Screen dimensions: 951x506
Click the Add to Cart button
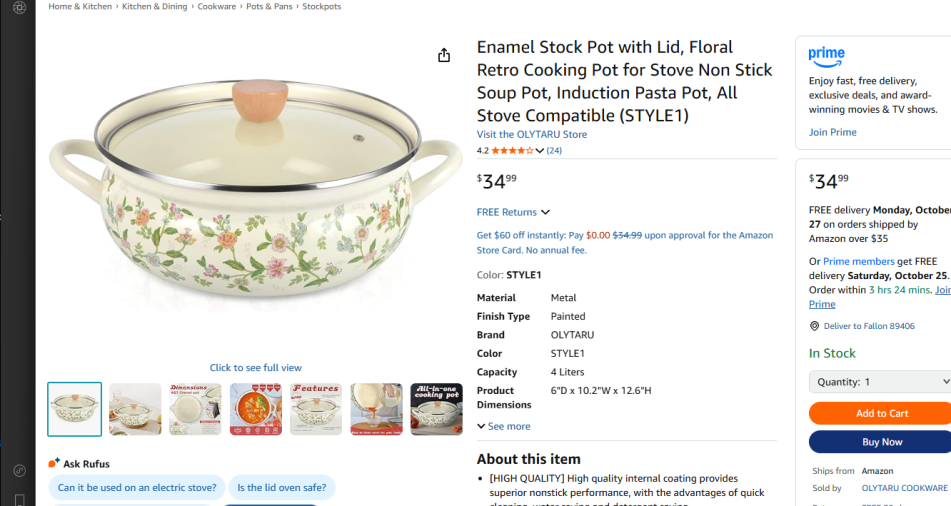pyautogui.click(x=880, y=413)
